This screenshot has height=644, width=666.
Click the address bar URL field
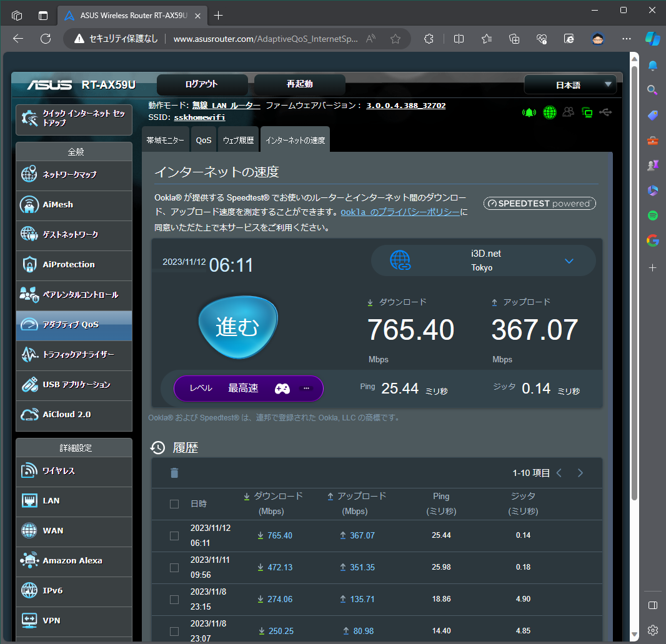266,39
